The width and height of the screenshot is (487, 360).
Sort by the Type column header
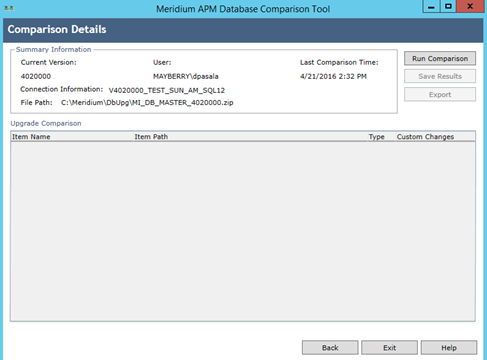[382, 137]
